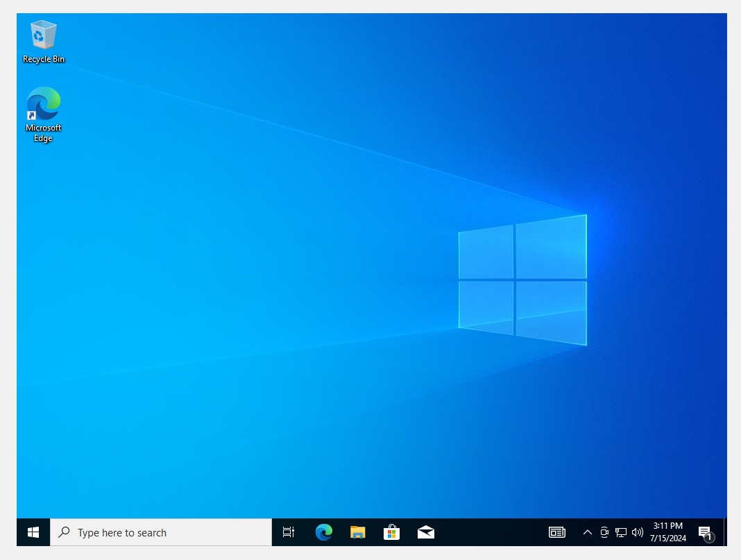Click the Show desktop sliver

725,533
